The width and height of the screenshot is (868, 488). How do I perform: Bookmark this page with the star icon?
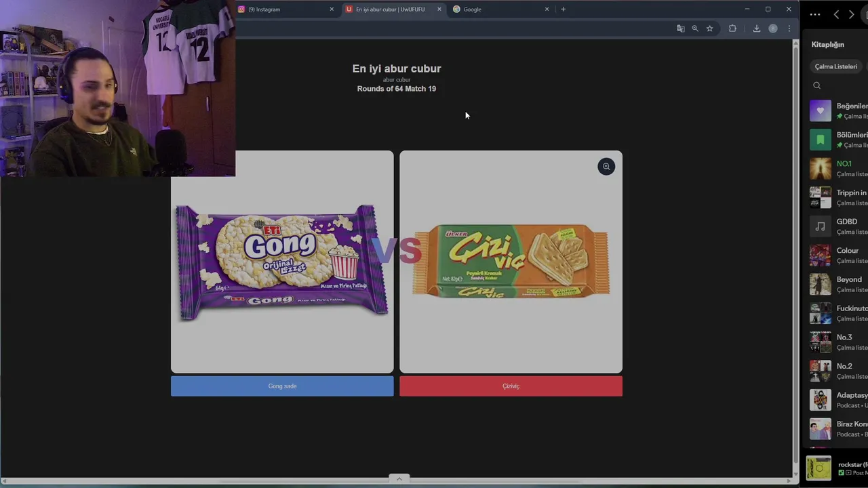[x=710, y=28]
